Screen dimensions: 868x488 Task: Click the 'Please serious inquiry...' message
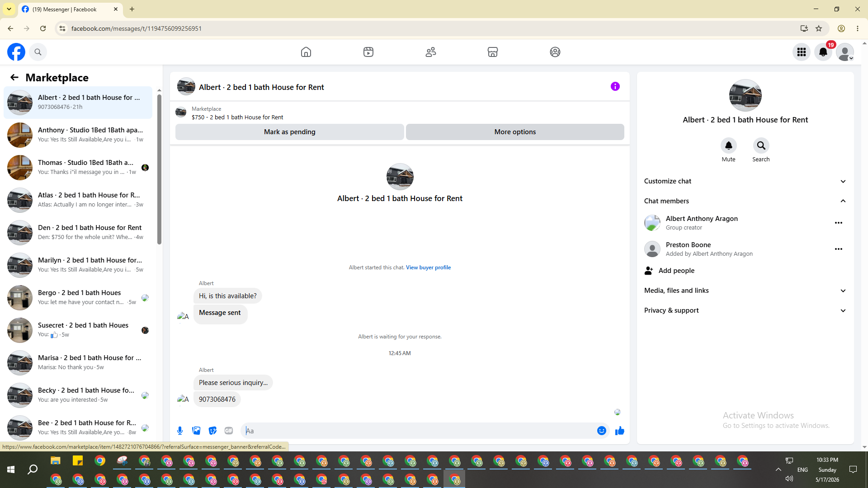coord(233,383)
